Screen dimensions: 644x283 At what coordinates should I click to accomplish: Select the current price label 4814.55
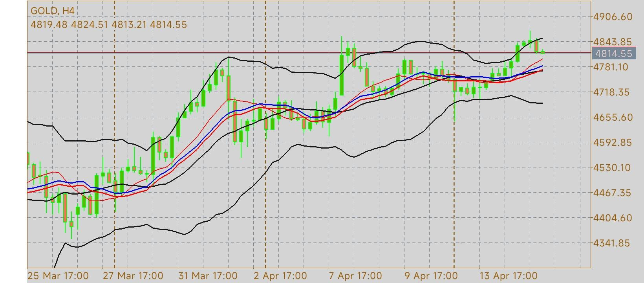(x=614, y=53)
